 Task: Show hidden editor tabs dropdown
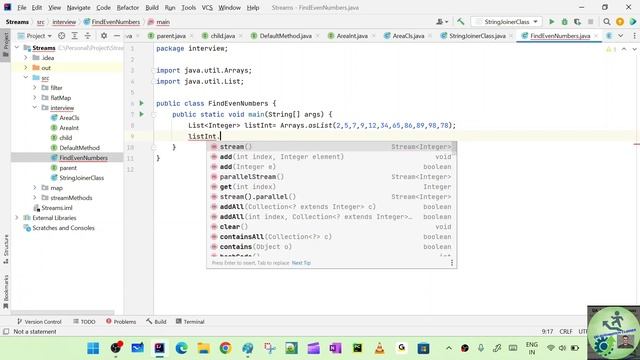[x=620, y=36]
